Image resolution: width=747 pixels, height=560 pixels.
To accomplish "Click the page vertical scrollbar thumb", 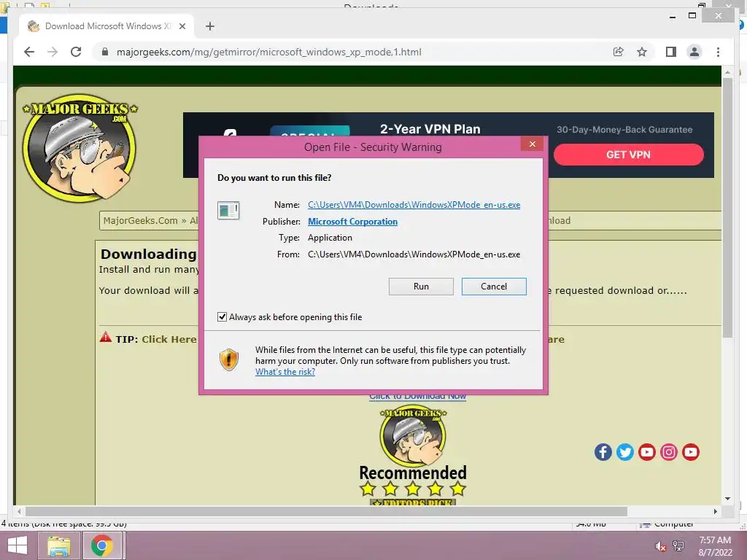I will pos(727,208).
